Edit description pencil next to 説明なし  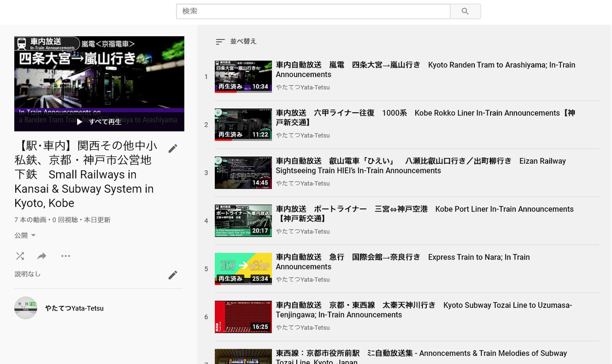(x=173, y=275)
